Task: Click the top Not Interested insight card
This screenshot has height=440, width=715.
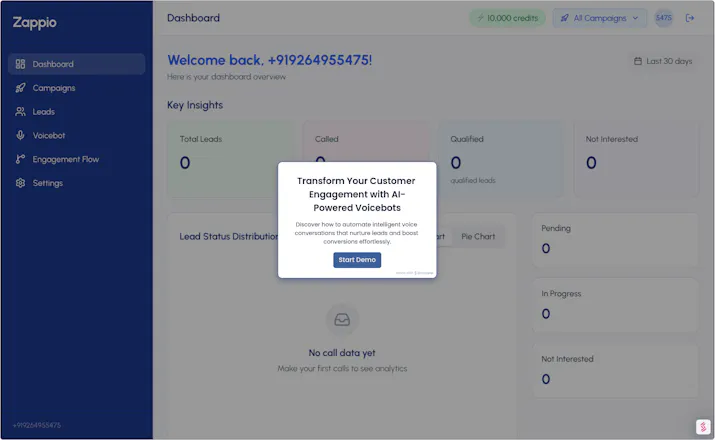Action: (636, 159)
